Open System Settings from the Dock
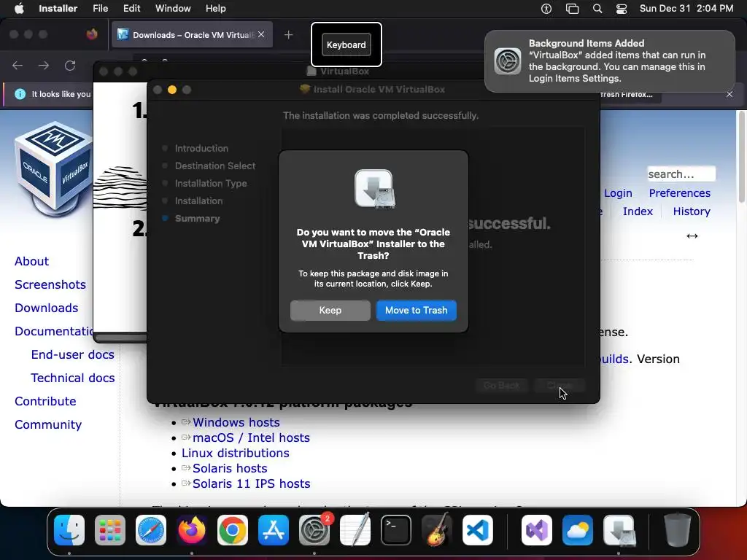 click(314, 530)
